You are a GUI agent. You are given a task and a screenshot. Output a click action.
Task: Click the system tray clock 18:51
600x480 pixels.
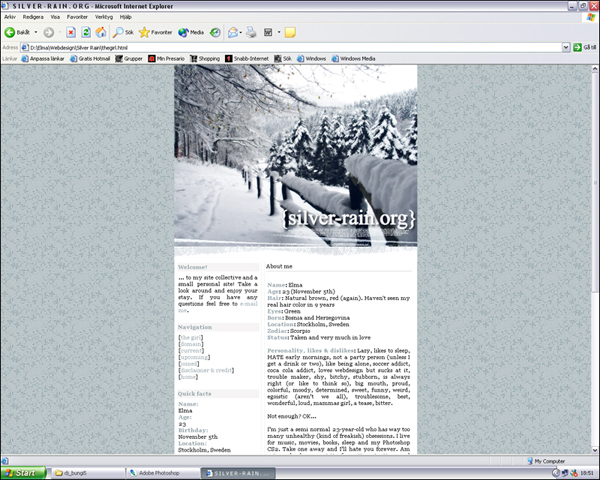[587, 473]
